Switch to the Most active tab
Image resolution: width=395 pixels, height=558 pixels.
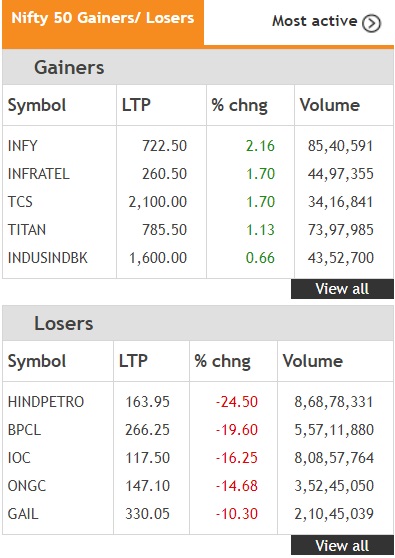[326, 22]
